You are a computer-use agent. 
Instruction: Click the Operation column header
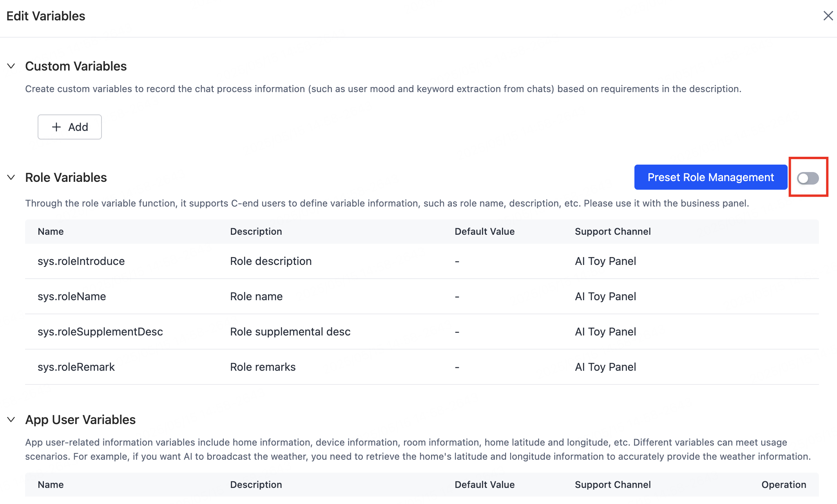pos(783,485)
